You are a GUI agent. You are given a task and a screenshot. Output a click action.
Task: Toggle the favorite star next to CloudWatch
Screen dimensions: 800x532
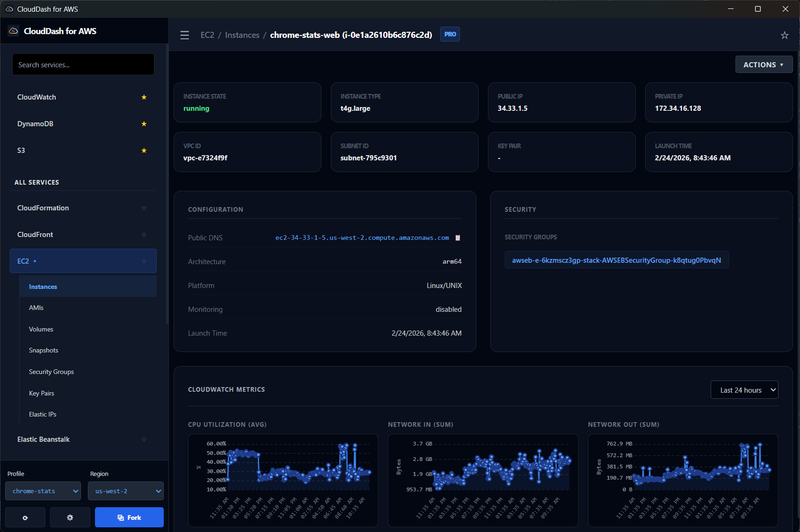(x=144, y=97)
